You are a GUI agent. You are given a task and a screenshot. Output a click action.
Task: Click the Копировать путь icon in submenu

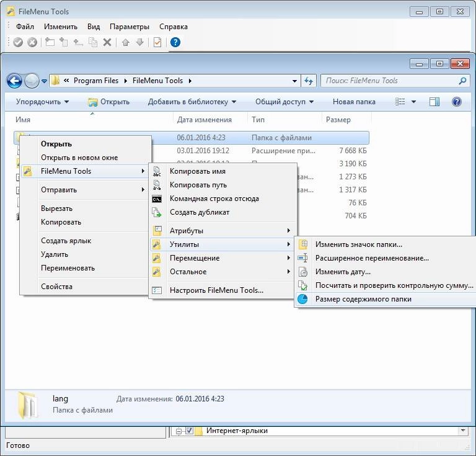pos(157,185)
